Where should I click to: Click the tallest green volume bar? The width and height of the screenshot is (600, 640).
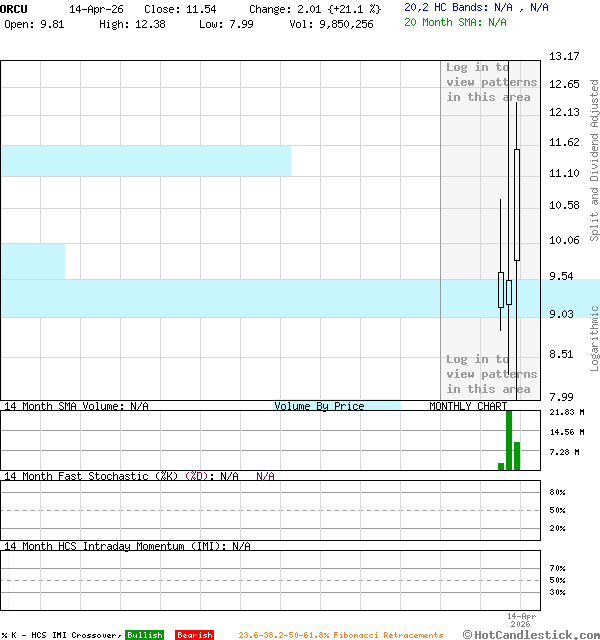[509, 439]
